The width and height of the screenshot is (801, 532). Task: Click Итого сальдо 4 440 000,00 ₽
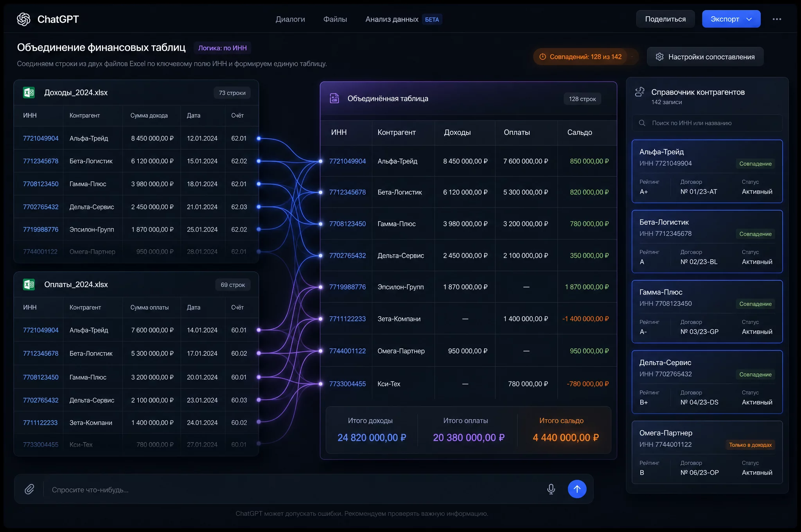coord(566,438)
